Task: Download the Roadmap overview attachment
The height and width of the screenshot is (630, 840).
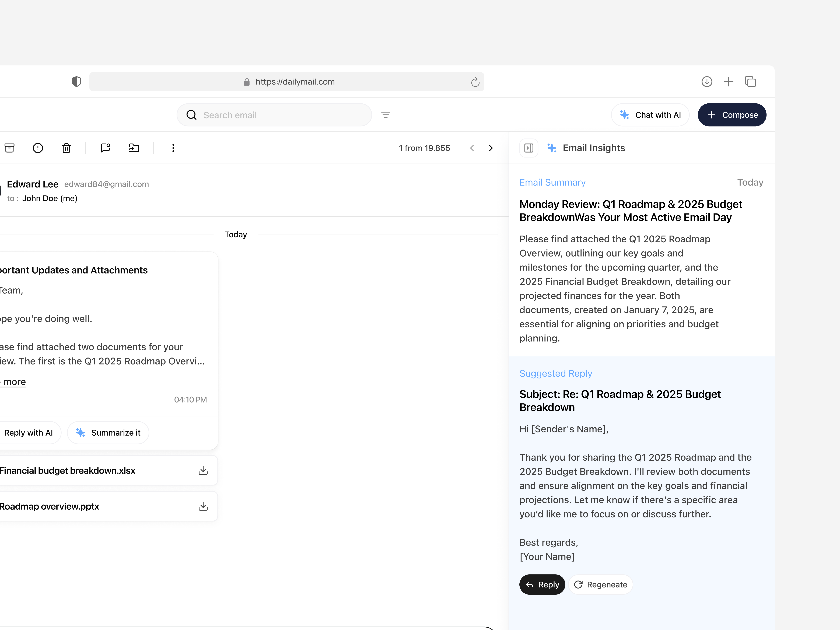Action: 203,506
